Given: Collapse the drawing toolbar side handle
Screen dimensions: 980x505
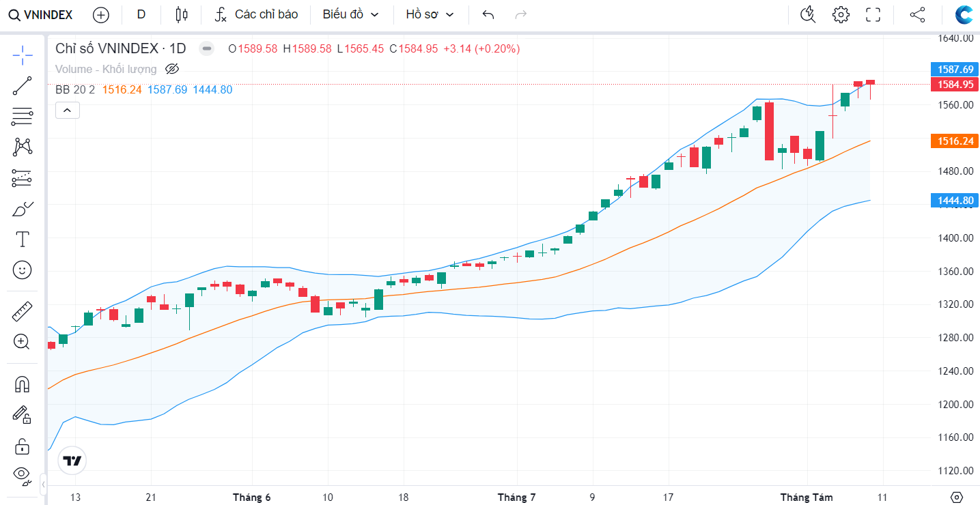Looking at the screenshot, I should [x=43, y=484].
